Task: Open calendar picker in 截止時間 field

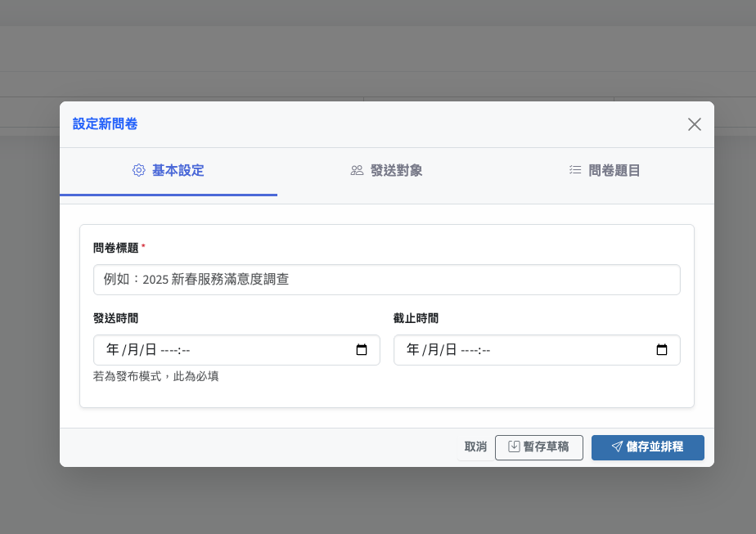Action: coord(662,350)
